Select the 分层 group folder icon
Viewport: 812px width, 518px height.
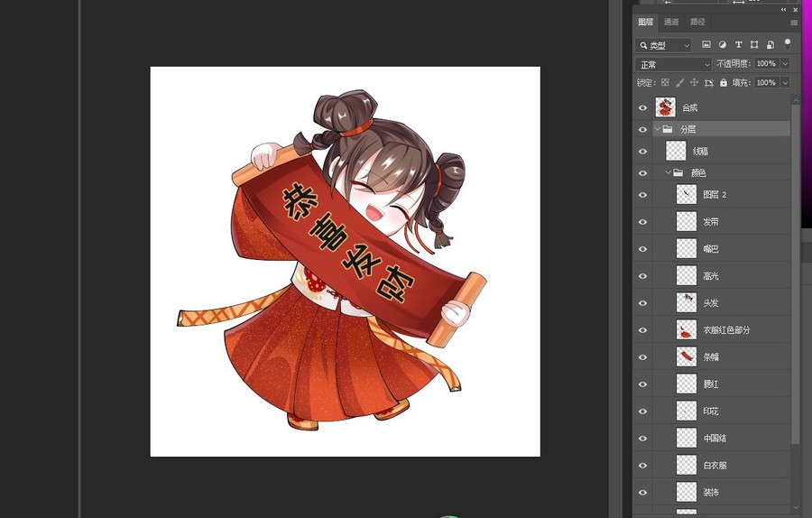[668, 129]
